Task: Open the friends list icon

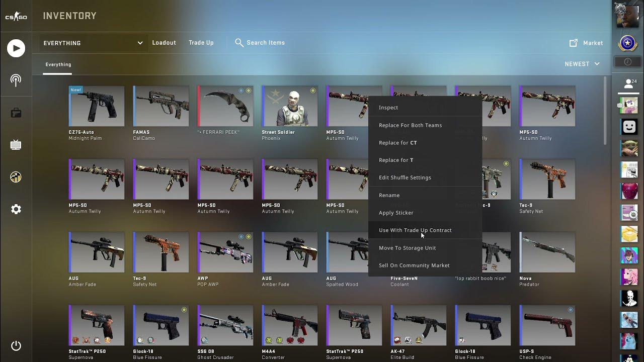Action: click(x=628, y=84)
